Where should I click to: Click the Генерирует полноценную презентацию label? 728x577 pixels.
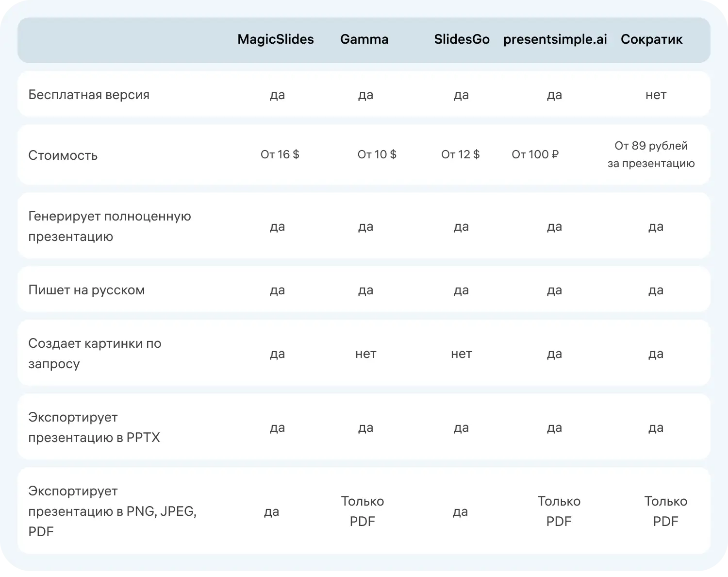109,226
